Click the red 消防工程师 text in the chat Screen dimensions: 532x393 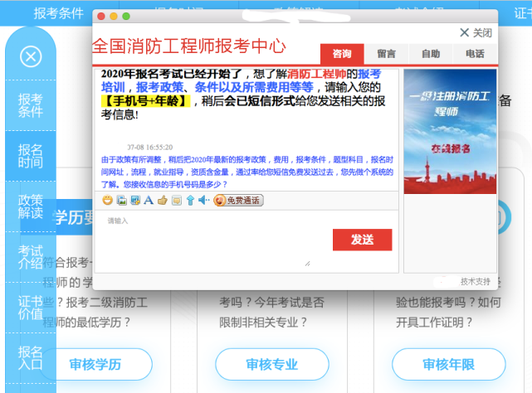tap(317, 74)
